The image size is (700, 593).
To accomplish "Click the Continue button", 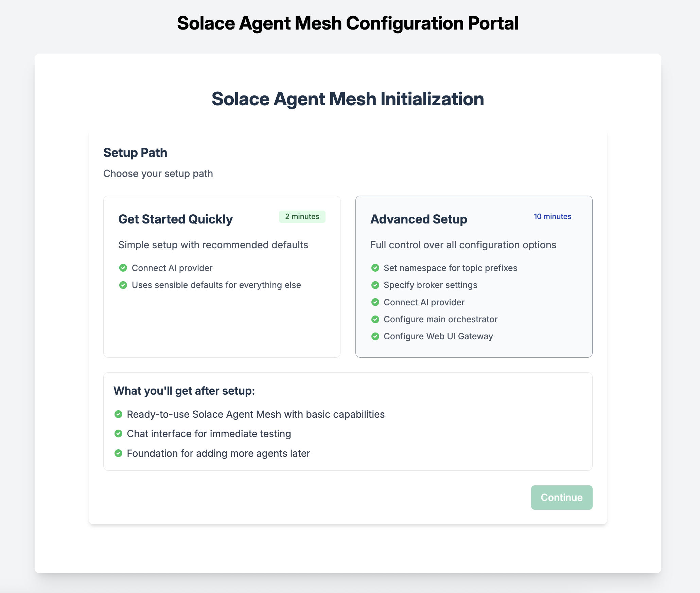I will click(x=561, y=497).
